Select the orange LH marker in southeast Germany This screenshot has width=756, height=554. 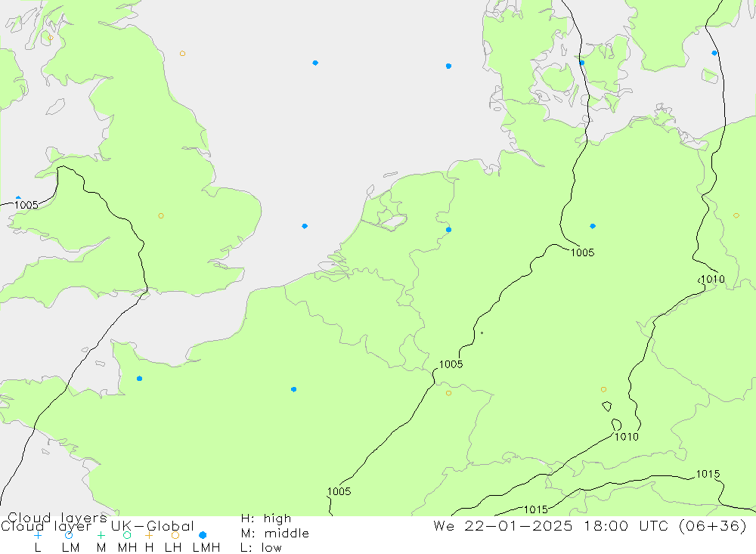pos(603,389)
